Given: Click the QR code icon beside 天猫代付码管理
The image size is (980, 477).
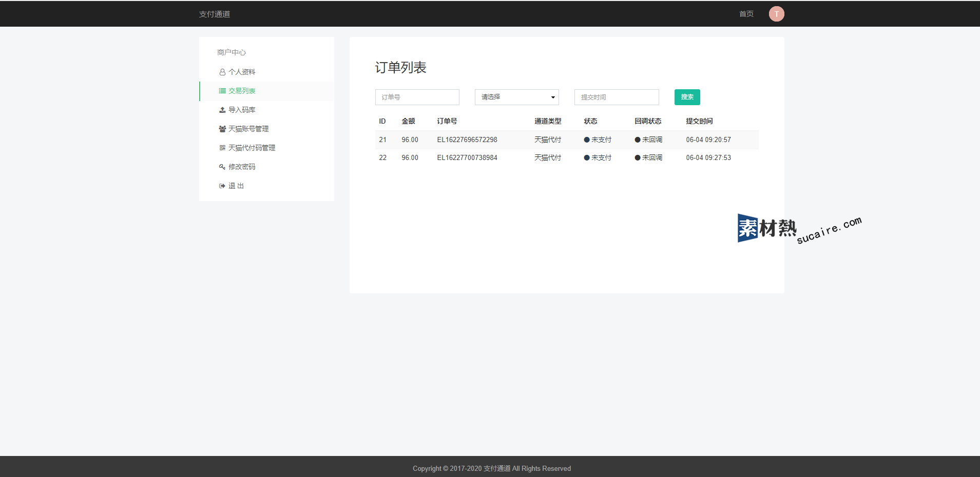Looking at the screenshot, I should [222, 148].
